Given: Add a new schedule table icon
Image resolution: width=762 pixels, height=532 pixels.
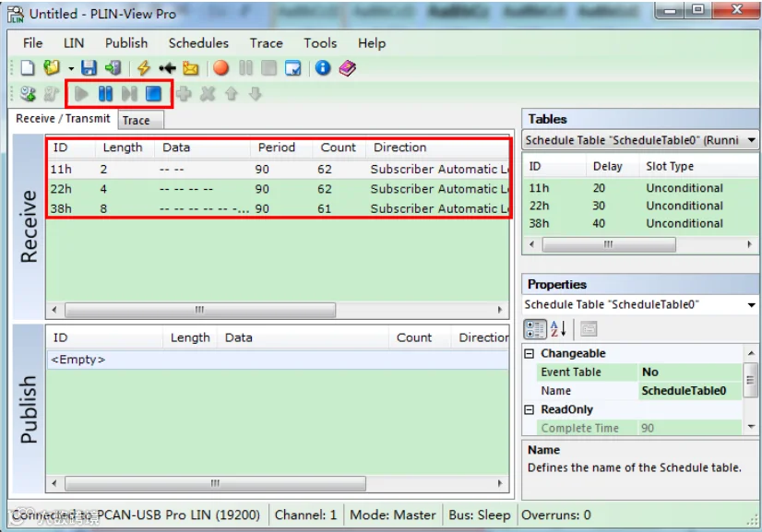Looking at the screenshot, I should tap(28, 93).
